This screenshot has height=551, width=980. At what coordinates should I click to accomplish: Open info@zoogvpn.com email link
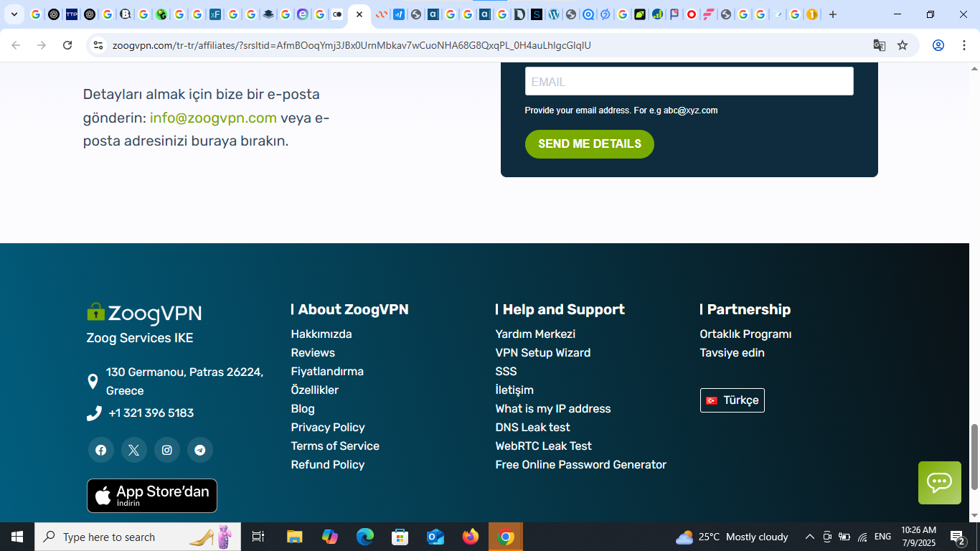(213, 118)
